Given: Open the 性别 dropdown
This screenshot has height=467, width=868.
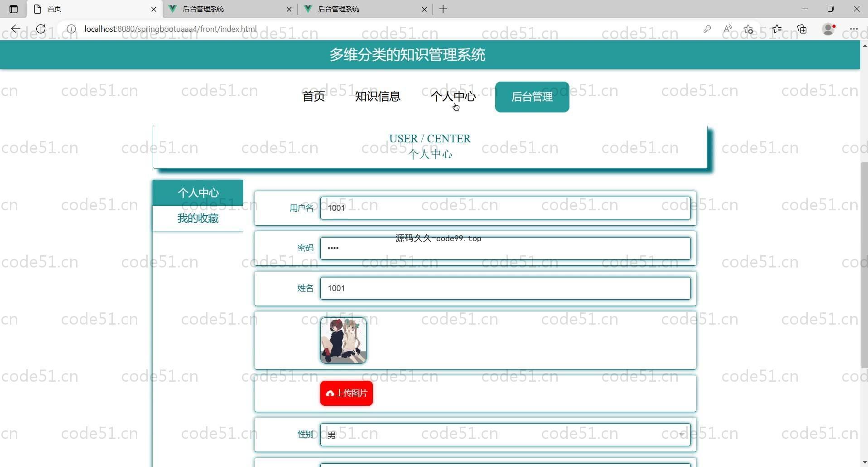Looking at the screenshot, I should click(505, 435).
